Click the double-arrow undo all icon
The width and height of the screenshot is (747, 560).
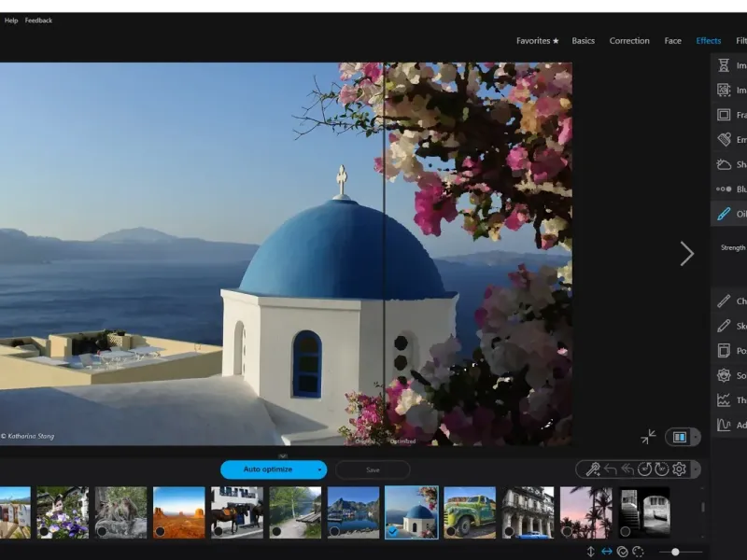point(627,469)
